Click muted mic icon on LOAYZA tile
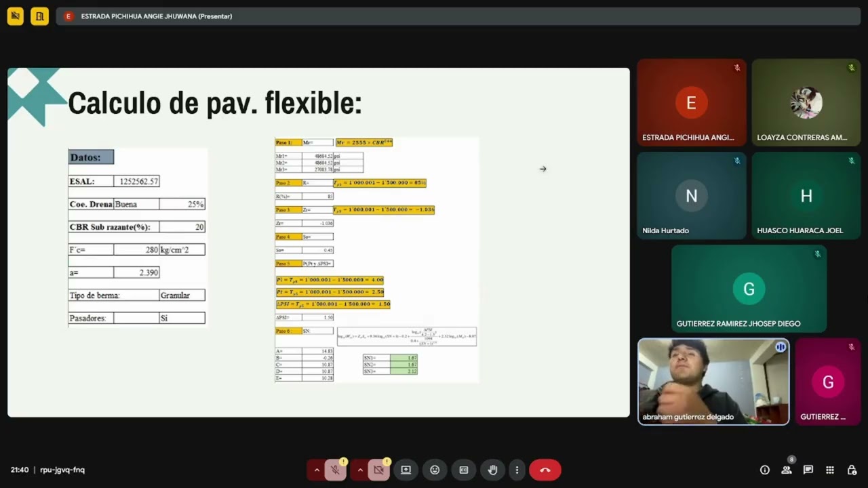The image size is (868, 488). pos(851,68)
